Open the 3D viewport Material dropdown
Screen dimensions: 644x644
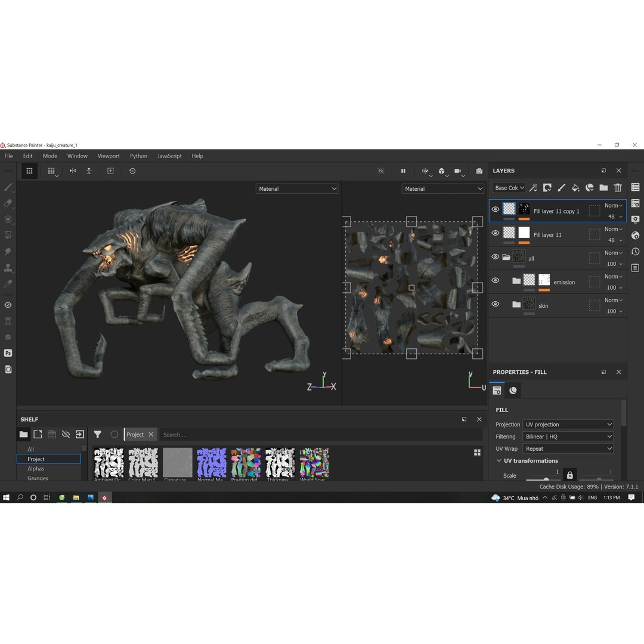click(x=296, y=188)
